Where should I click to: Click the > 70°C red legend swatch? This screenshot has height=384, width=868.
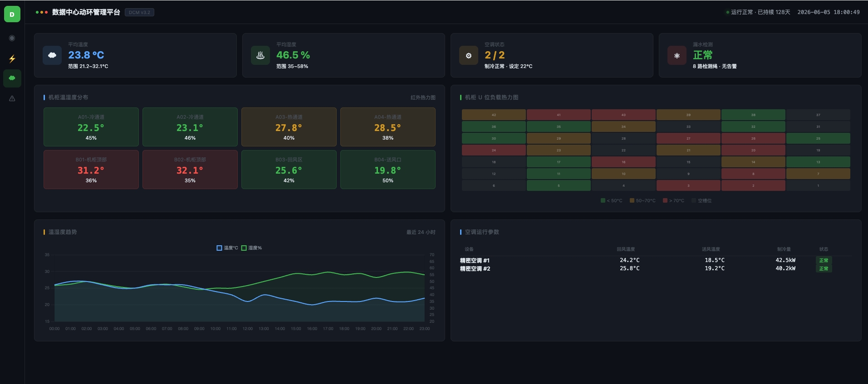coord(665,200)
